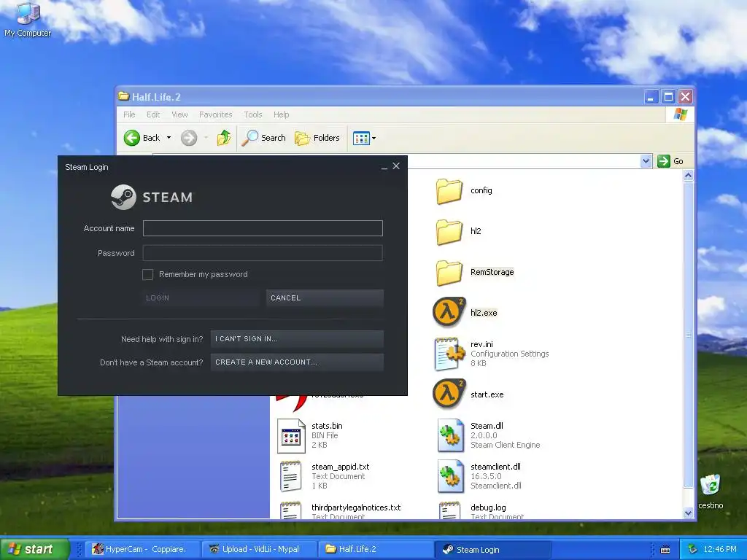The width and height of the screenshot is (747, 560).
Task: Toggle the Folders pane button
Action: coord(317,138)
